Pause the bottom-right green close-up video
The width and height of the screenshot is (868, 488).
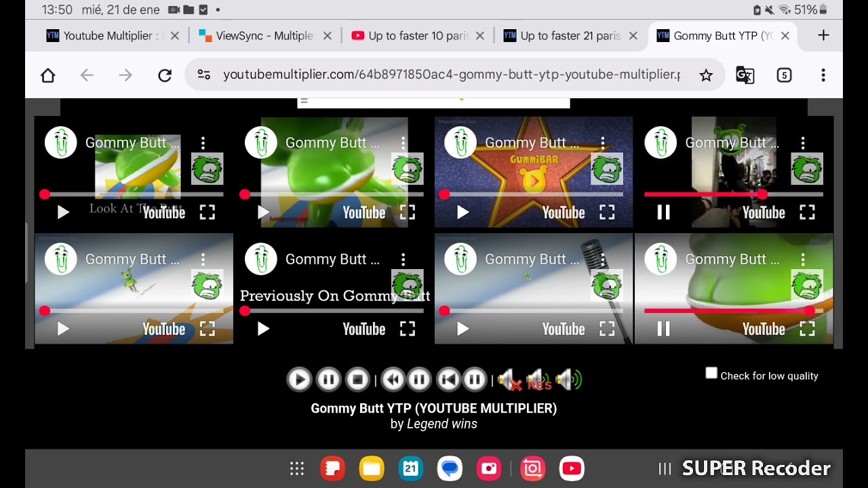pyautogui.click(x=663, y=329)
